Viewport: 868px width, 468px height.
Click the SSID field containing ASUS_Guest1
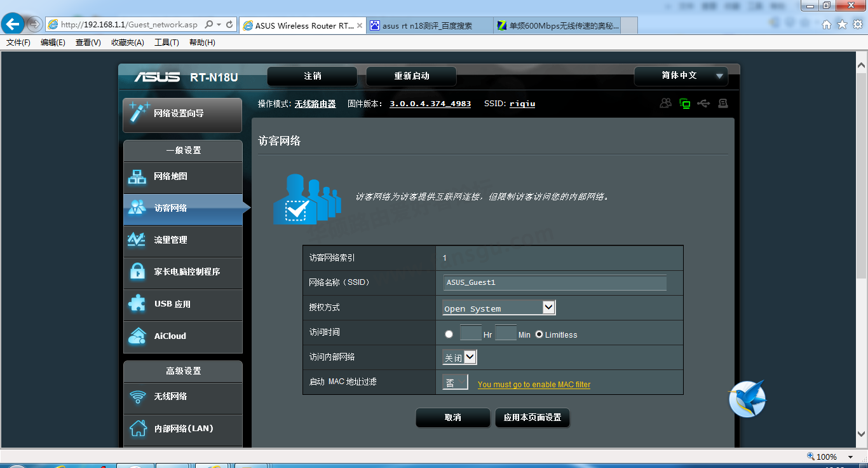coord(555,282)
